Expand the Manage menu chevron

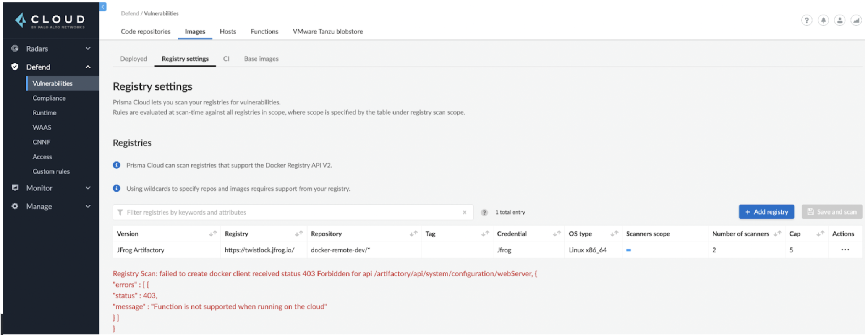pyautogui.click(x=88, y=206)
